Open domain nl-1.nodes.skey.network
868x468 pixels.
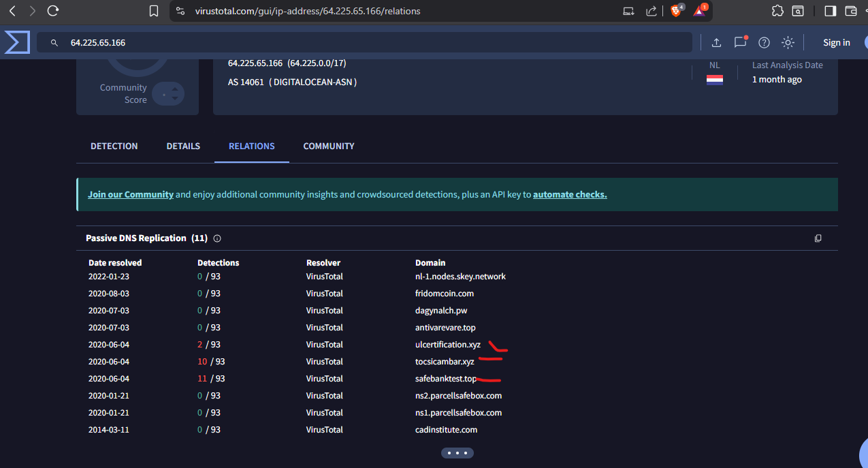460,277
